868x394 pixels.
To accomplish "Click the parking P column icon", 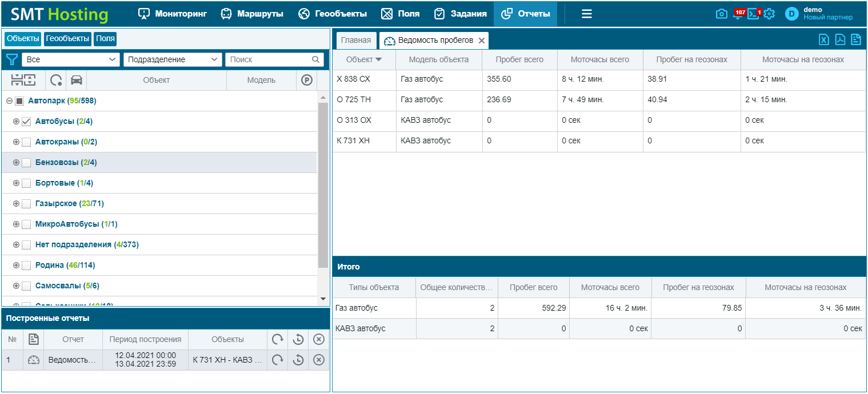I will [x=307, y=81].
